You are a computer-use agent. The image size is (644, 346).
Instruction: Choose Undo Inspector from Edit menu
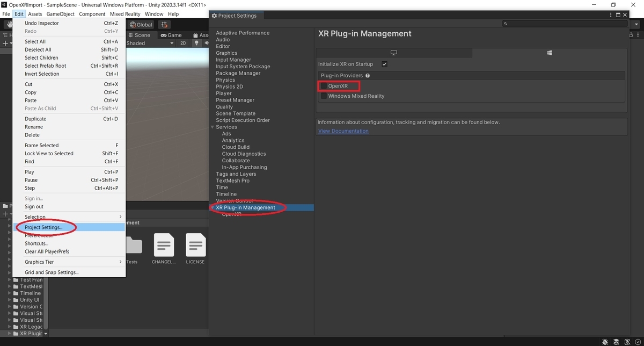[x=69, y=23]
